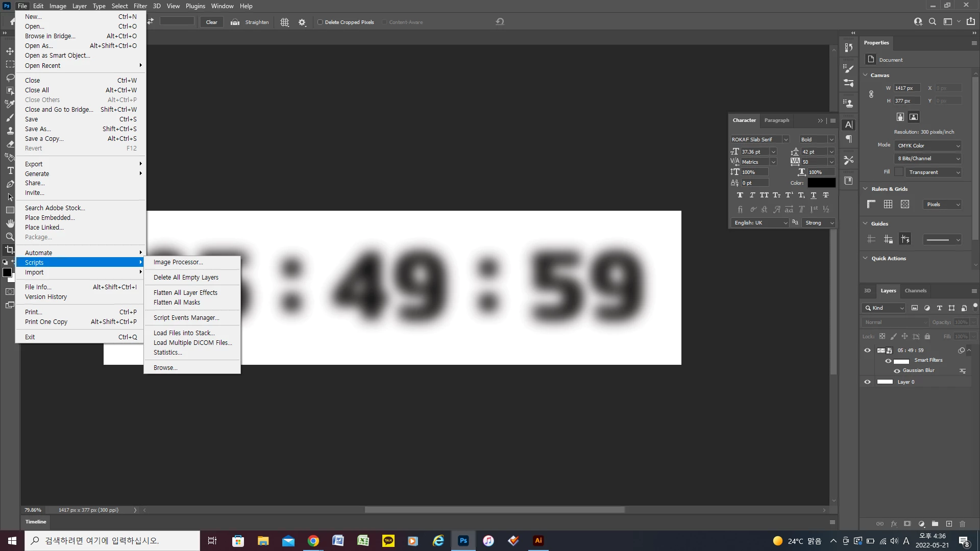
Task: Hide the Layer 0 layer
Action: 867,382
